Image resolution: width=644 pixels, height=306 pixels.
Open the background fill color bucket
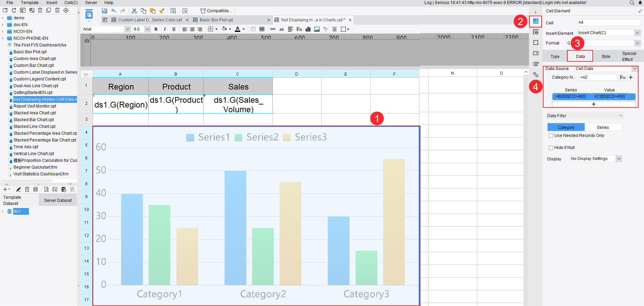pyautogui.click(x=224, y=29)
